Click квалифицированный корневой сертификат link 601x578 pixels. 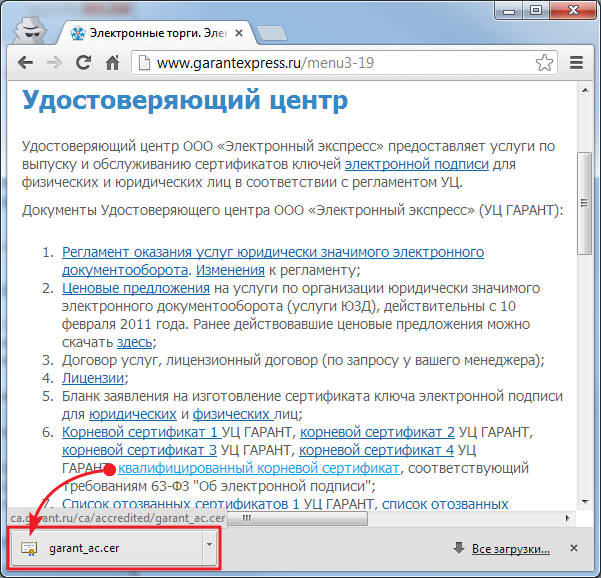coord(259,468)
